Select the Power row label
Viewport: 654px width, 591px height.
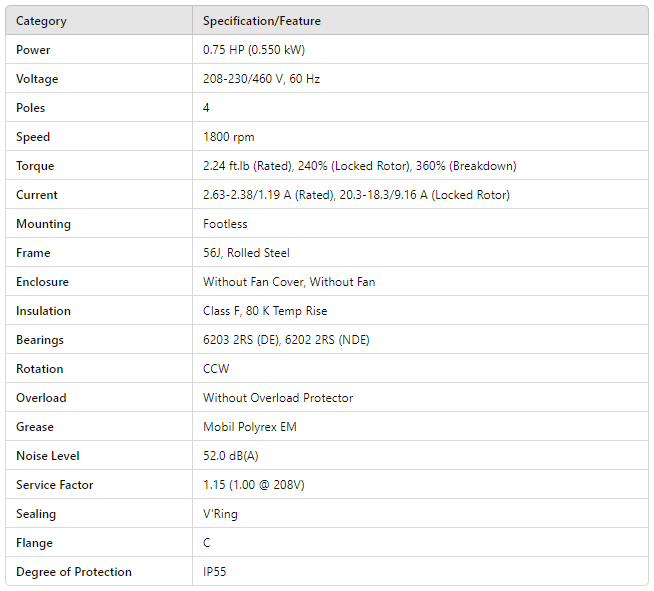click(33, 50)
